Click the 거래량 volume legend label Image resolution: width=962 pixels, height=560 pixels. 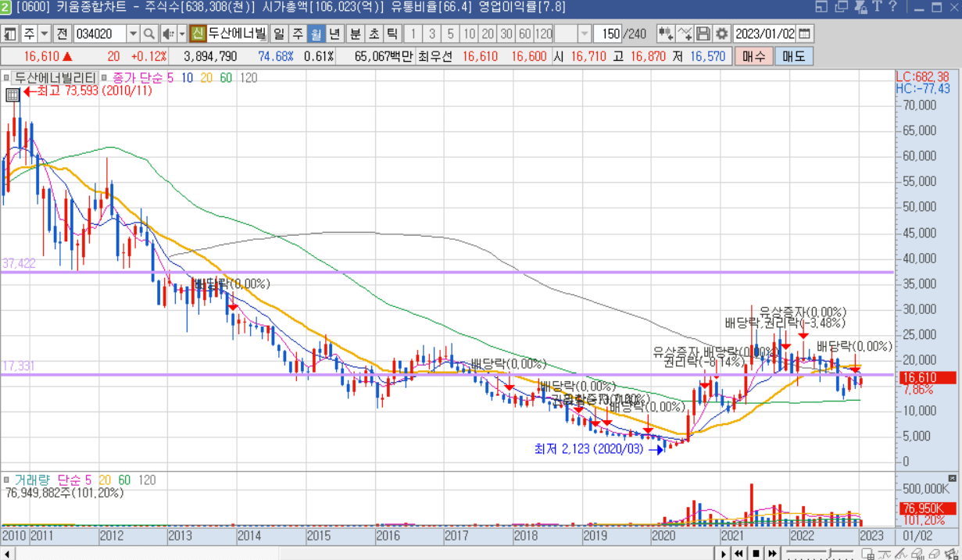tap(32, 480)
